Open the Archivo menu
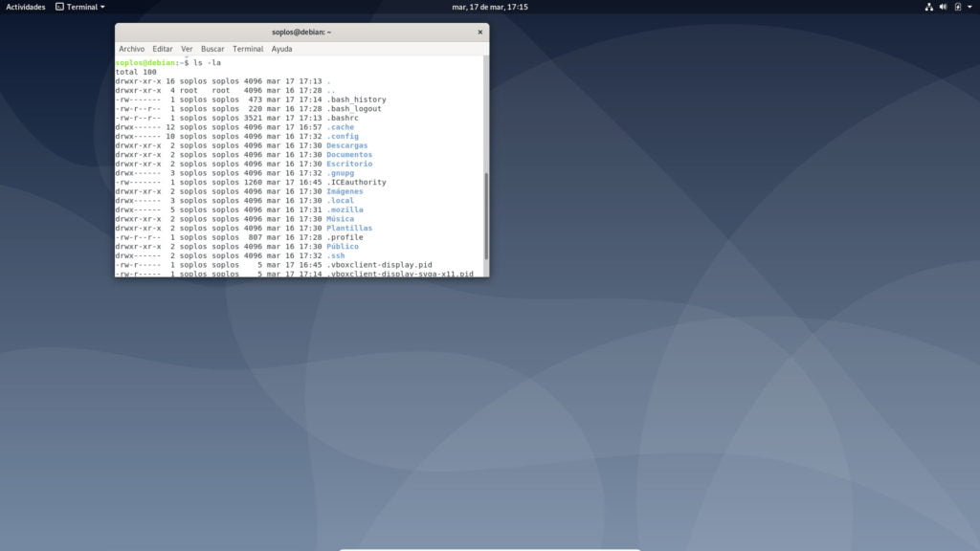This screenshot has height=551, width=980. pos(131,49)
